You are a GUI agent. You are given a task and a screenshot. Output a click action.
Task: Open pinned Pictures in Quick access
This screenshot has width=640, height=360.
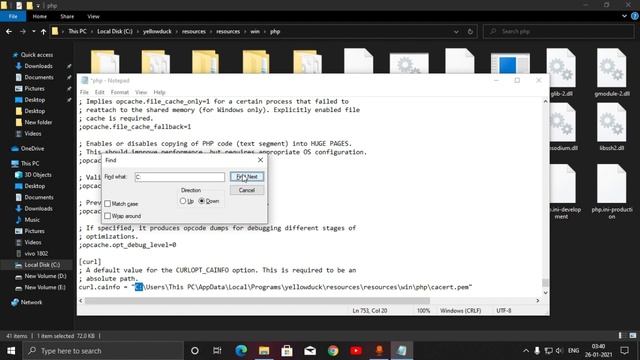coord(34,89)
